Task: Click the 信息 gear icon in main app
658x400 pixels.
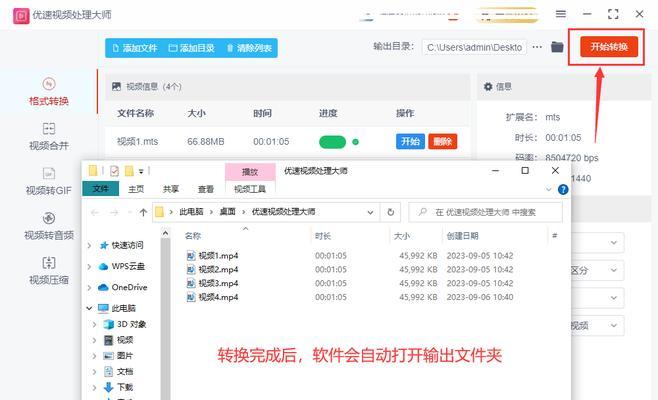Action: click(x=488, y=86)
